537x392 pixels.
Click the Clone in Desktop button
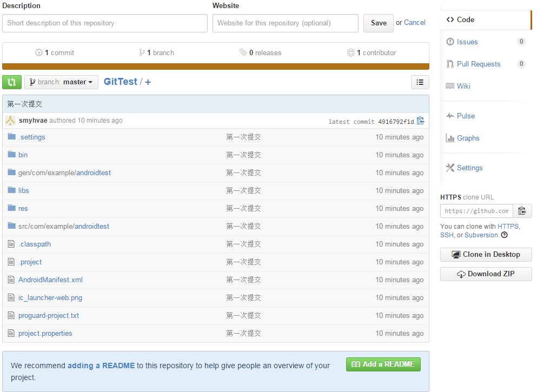(486, 254)
